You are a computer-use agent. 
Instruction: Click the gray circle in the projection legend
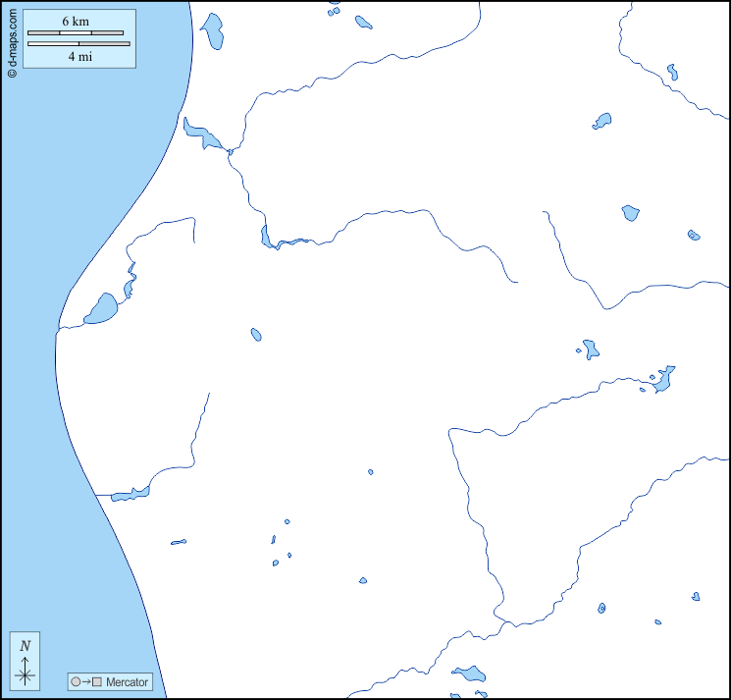click(75, 681)
